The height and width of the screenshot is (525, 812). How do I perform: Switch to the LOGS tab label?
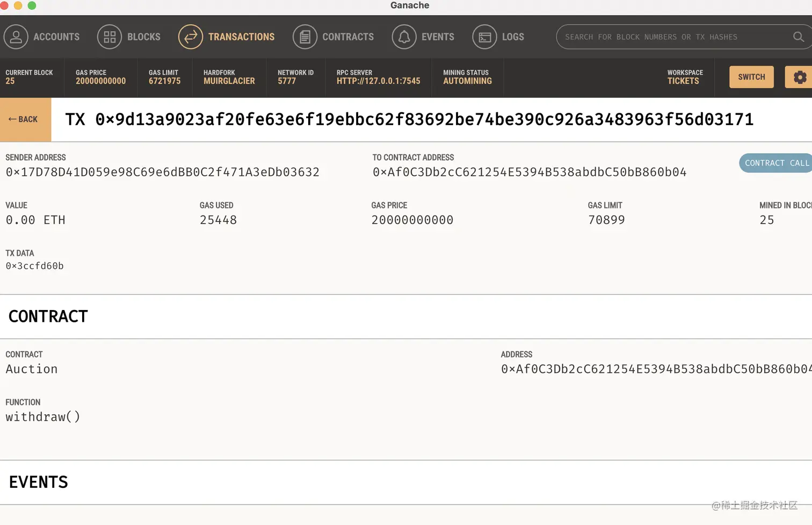pyautogui.click(x=513, y=37)
